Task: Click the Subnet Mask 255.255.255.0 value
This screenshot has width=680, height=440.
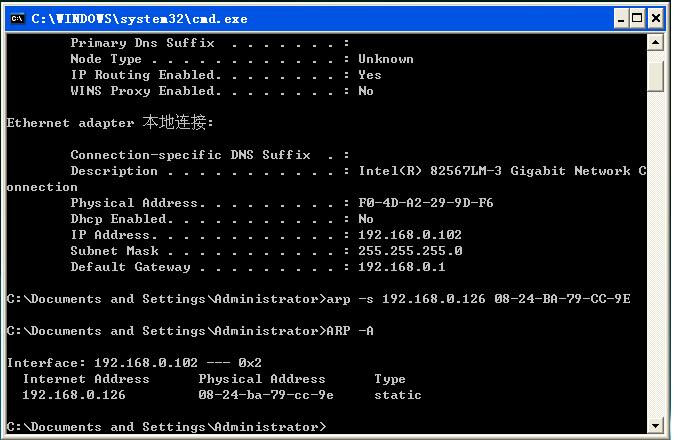Action: pos(410,251)
